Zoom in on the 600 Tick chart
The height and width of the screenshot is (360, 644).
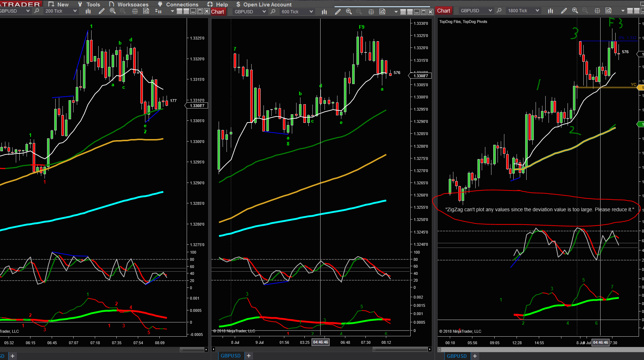[x=349, y=12]
